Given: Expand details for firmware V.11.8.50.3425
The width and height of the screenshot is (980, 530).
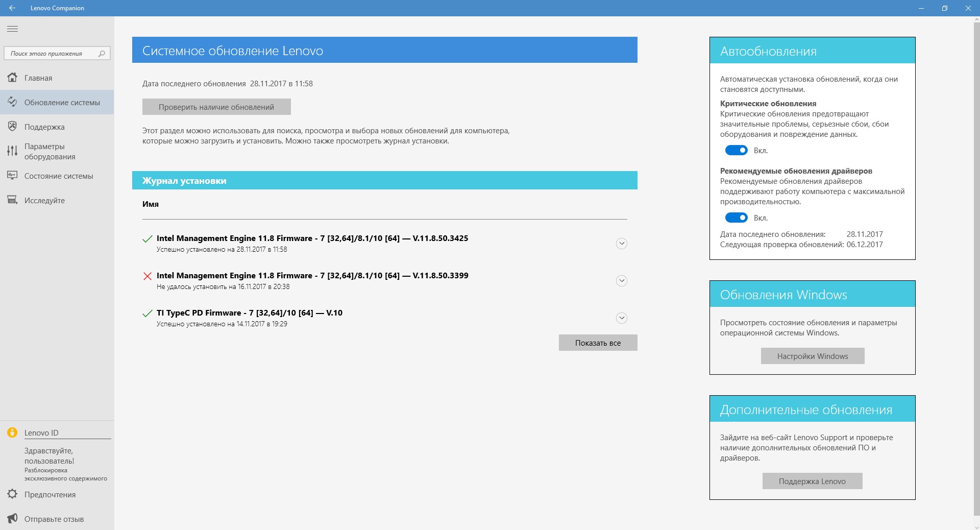Looking at the screenshot, I should click(621, 244).
